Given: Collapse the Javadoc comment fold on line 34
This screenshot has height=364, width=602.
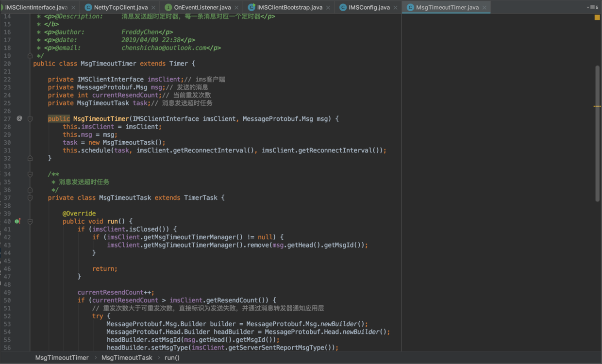Looking at the screenshot, I should [30, 174].
